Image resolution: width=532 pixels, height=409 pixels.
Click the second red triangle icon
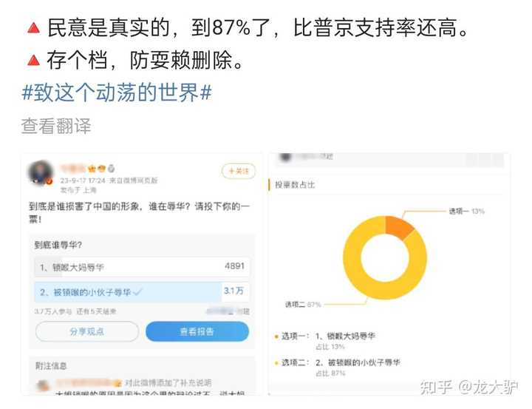[x=33, y=60]
